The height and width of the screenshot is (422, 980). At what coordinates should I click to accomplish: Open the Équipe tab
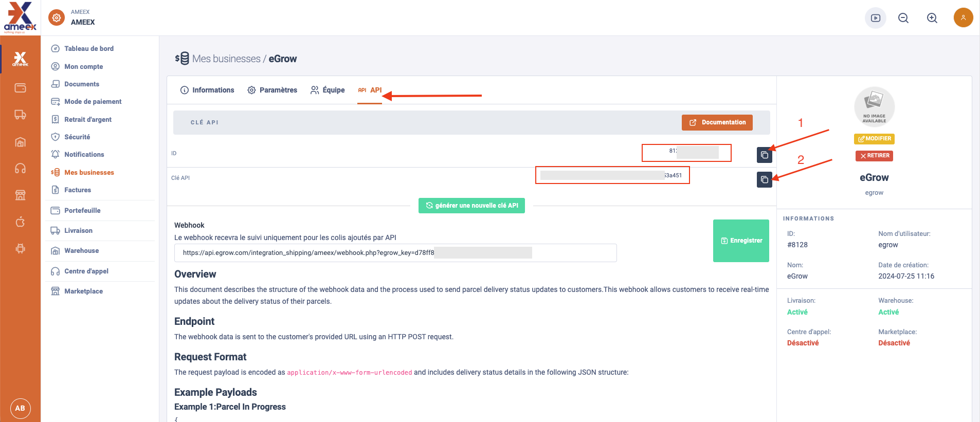coord(328,90)
